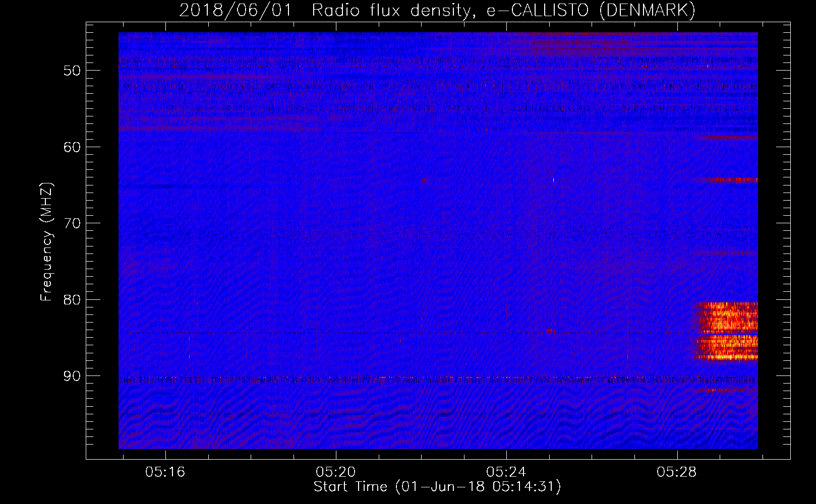Image resolution: width=816 pixels, height=504 pixels.
Task: Click the 60 frequency tick label
Action: point(72,147)
